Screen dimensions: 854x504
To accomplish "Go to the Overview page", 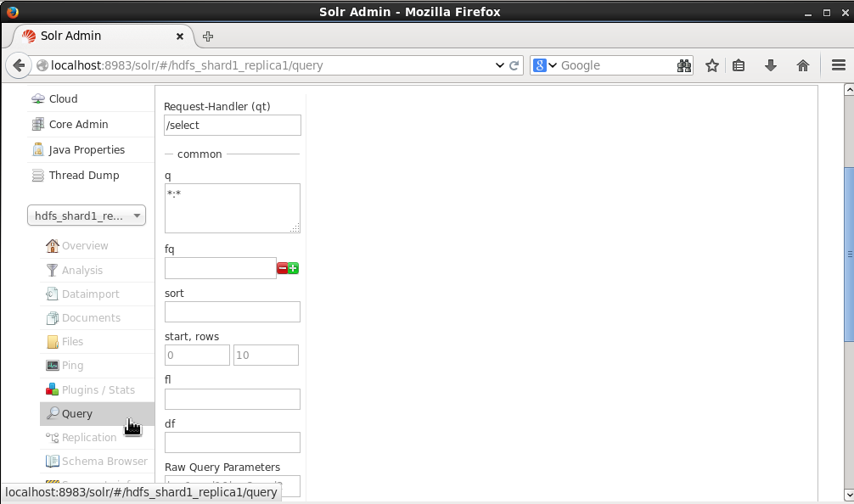I will pos(85,246).
